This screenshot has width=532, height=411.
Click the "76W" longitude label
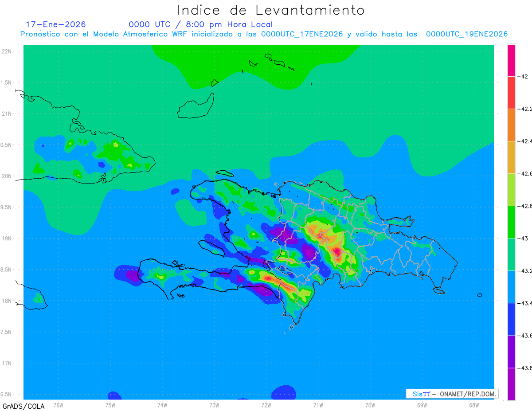[x=59, y=405]
